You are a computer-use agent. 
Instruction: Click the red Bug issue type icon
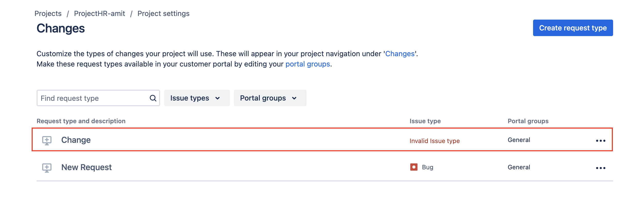(414, 167)
